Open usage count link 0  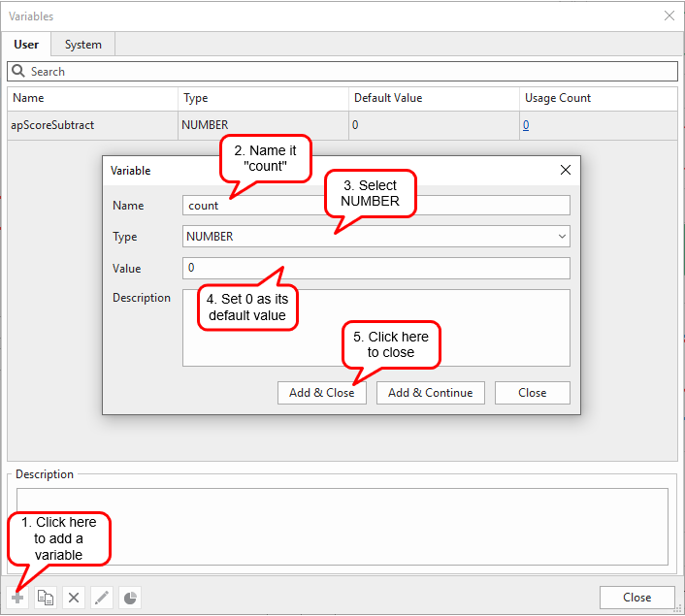click(526, 125)
